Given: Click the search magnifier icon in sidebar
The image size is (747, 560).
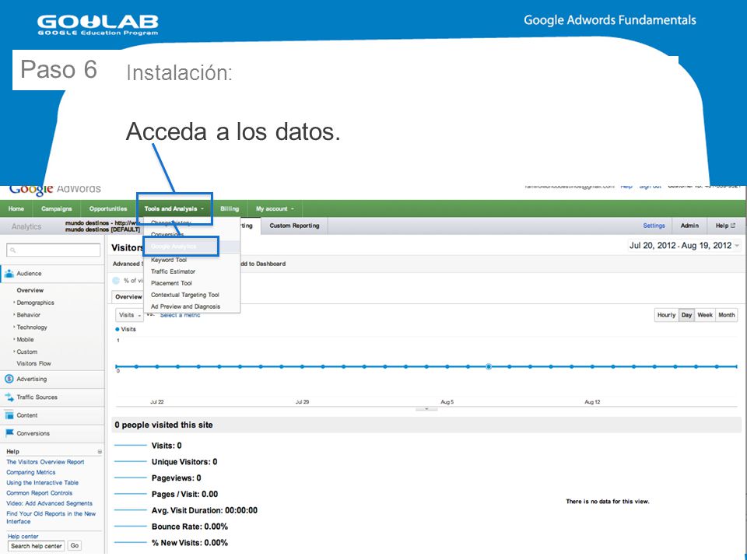Looking at the screenshot, I should pyautogui.click(x=13, y=250).
